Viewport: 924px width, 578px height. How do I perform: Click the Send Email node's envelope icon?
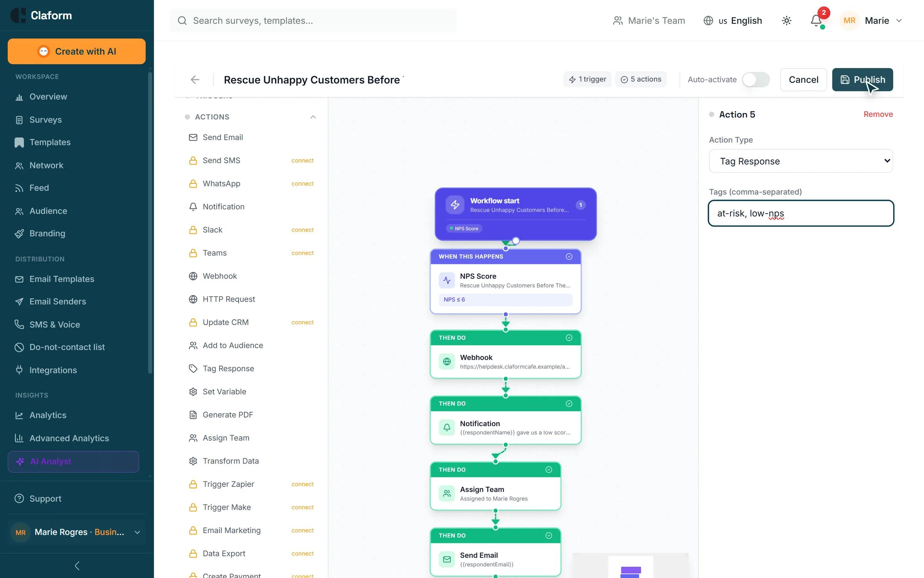click(447, 559)
